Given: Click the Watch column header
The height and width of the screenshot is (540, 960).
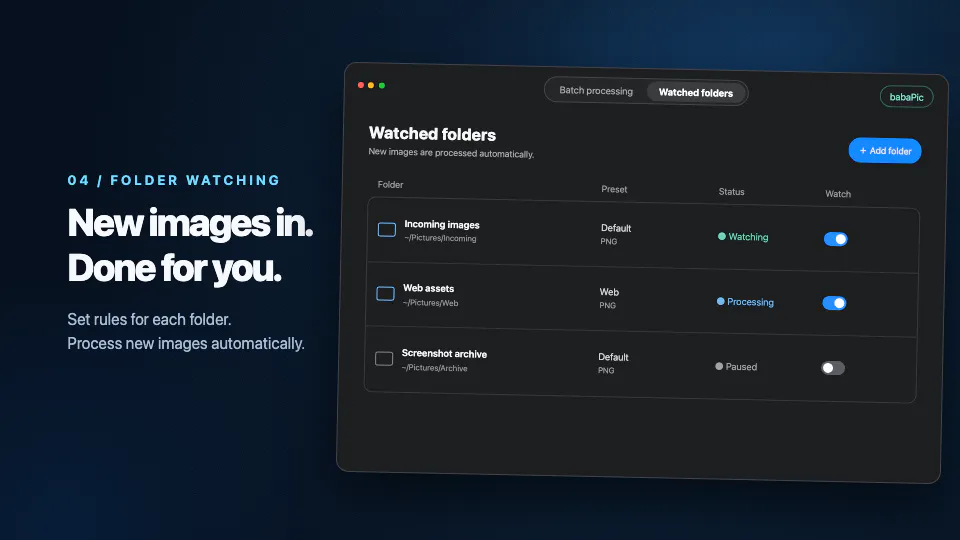Looking at the screenshot, I should pos(838,194).
